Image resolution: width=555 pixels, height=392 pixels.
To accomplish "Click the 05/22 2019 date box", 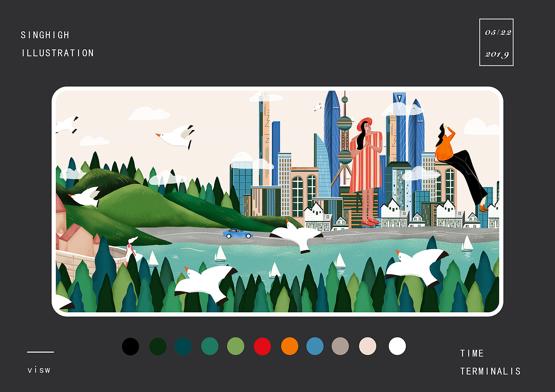I will (x=496, y=42).
